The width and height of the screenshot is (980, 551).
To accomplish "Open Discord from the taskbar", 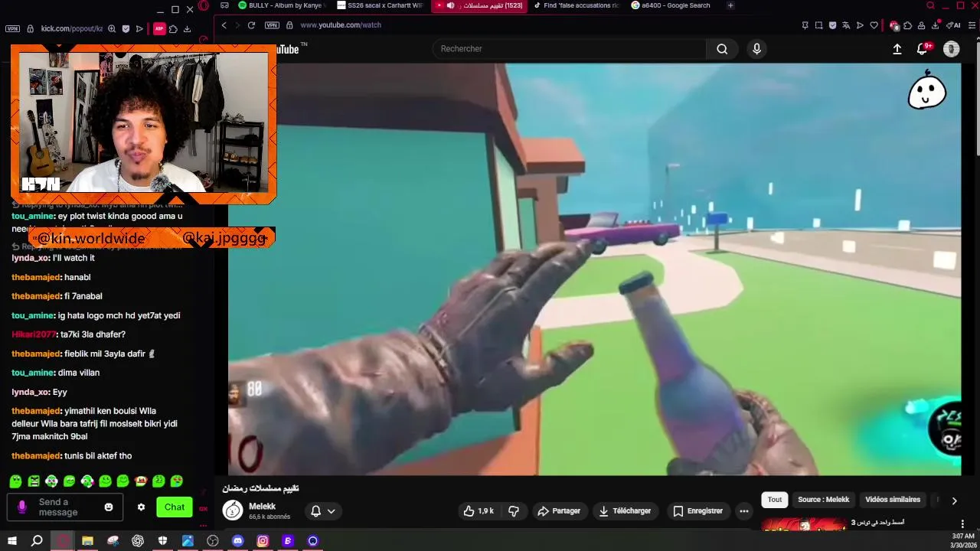I will coord(237,541).
